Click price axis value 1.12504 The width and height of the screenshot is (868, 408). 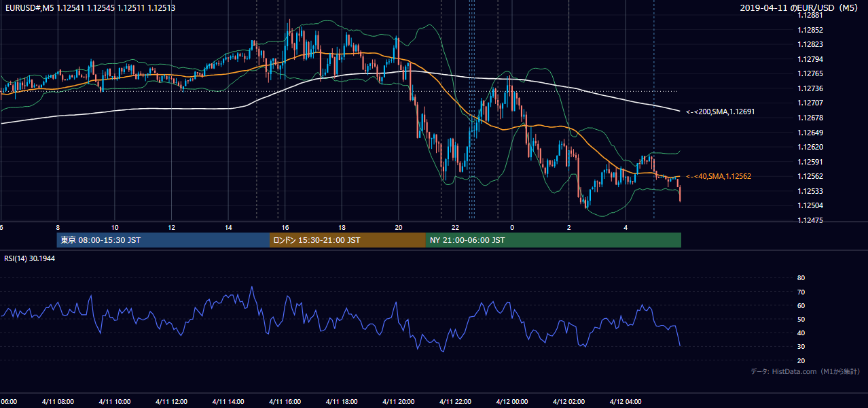(x=811, y=205)
